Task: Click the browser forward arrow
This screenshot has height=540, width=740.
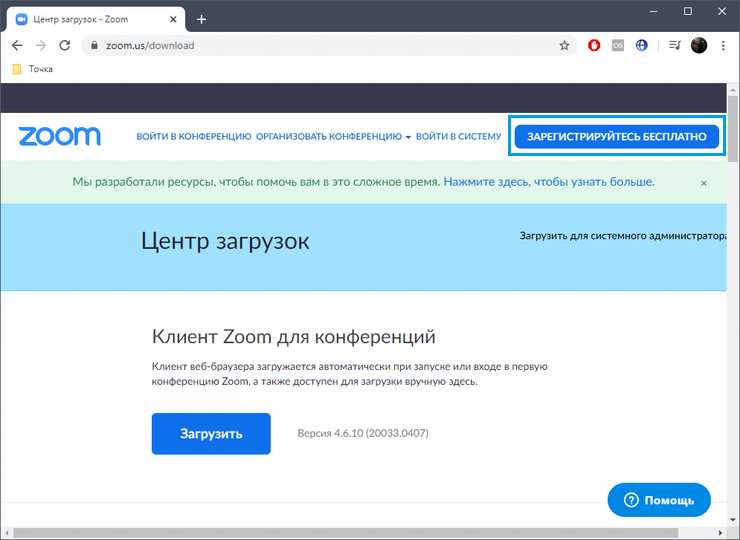Action: coord(41,45)
